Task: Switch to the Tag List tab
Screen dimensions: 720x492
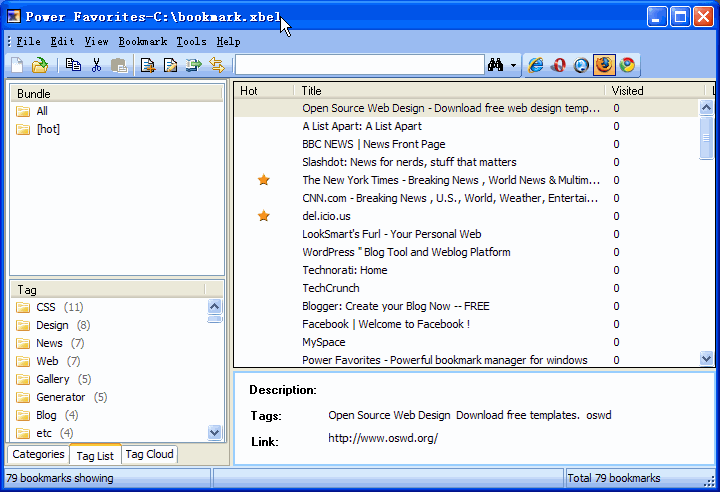Action: [x=95, y=455]
